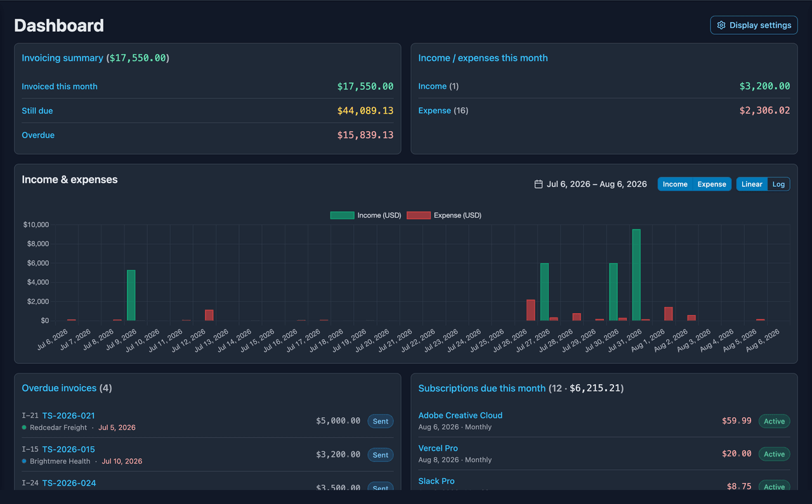Switch chart scale to Log

pos(778,184)
